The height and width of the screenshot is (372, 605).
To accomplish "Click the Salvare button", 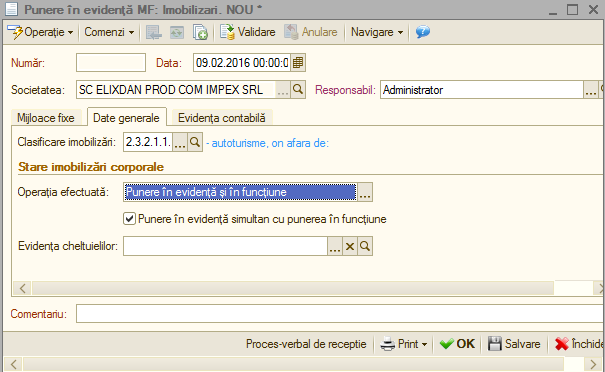I will (x=514, y=344).
